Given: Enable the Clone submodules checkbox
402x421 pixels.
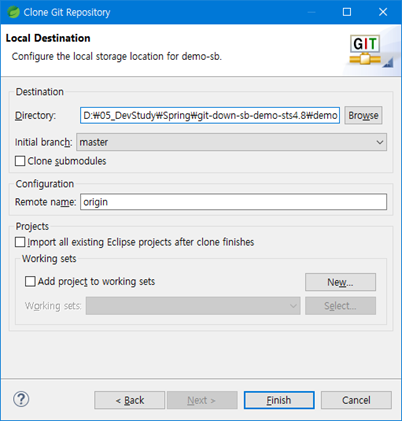Looking at the screenshot, I should pyautogui.click(x=20, y=161).
